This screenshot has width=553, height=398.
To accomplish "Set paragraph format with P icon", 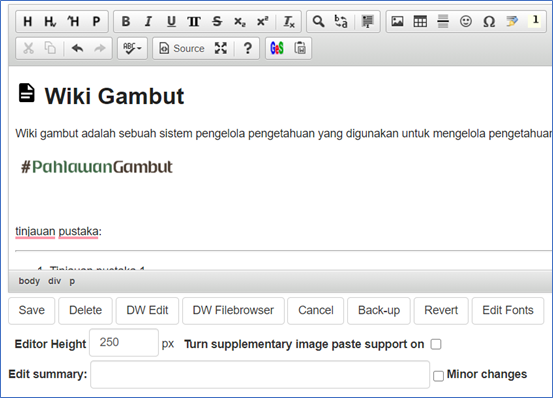I will pos(96,22).
